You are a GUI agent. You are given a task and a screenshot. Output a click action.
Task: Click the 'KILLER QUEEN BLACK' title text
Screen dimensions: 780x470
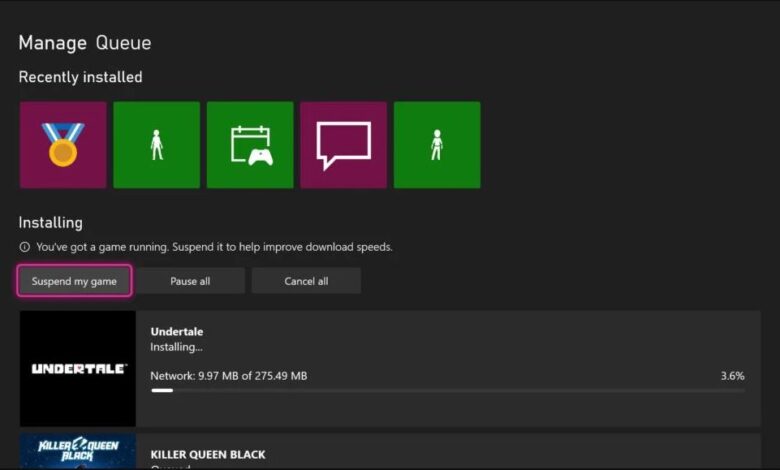[x=208, y=455]
